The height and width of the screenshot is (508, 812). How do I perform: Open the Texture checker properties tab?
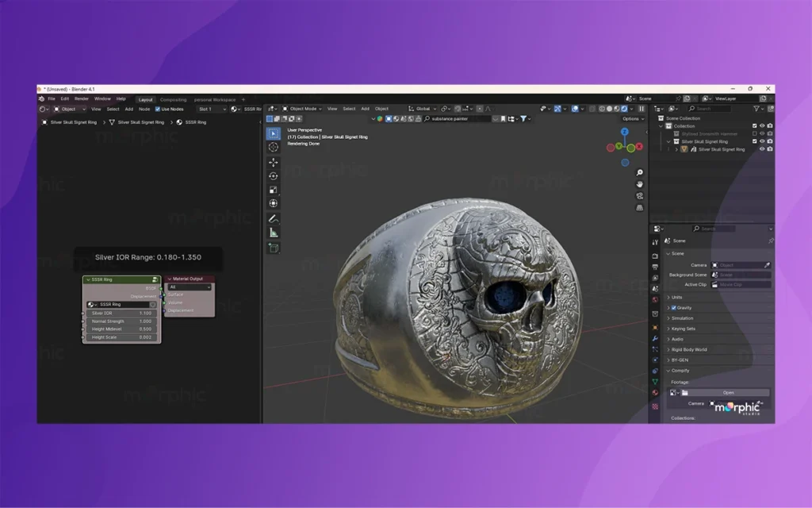tap(655, 406)
